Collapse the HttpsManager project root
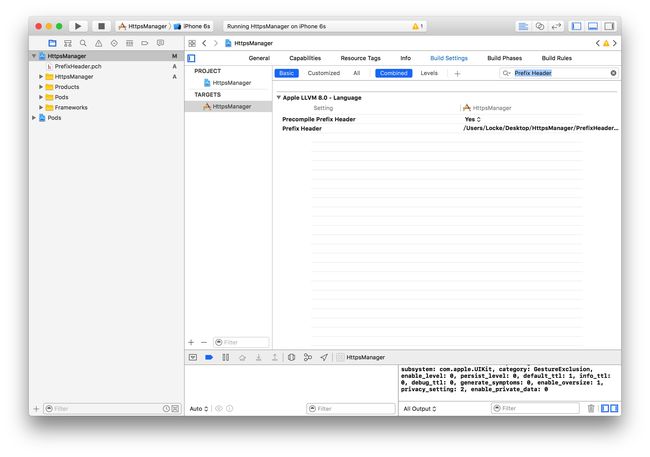Viewport: 650px width, 457px height. pos(34,56)
